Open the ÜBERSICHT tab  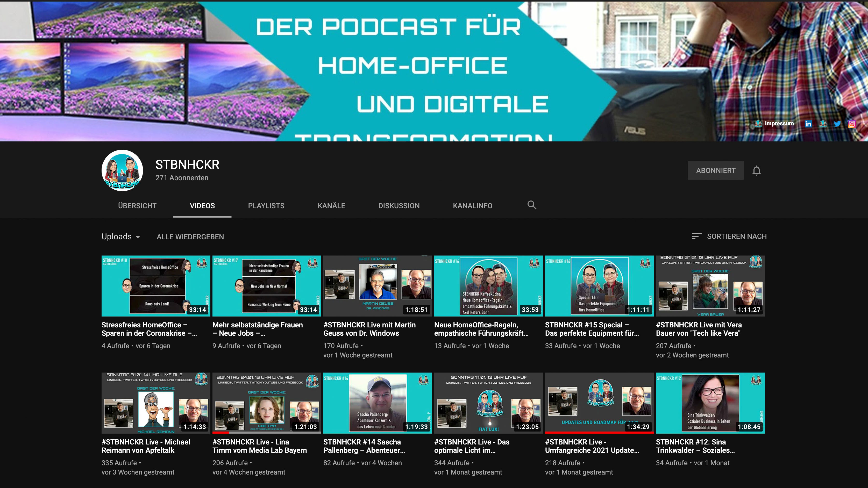coord(137,206)
